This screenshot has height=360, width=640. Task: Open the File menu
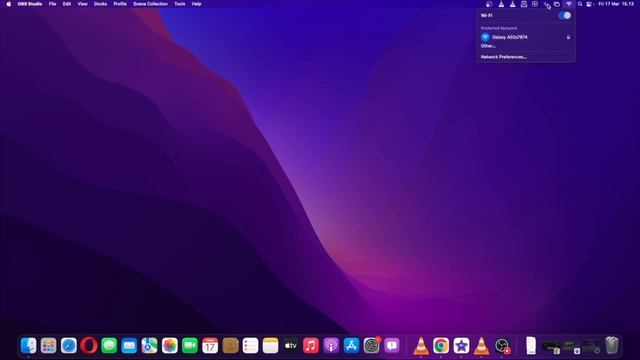pos(53,4)
